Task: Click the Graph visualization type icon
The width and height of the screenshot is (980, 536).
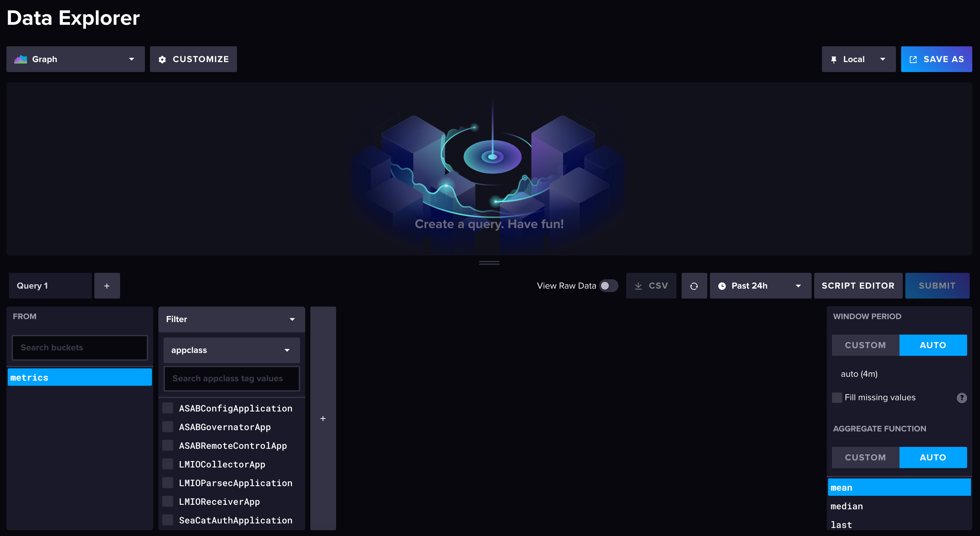Action: tap(21, 59)
